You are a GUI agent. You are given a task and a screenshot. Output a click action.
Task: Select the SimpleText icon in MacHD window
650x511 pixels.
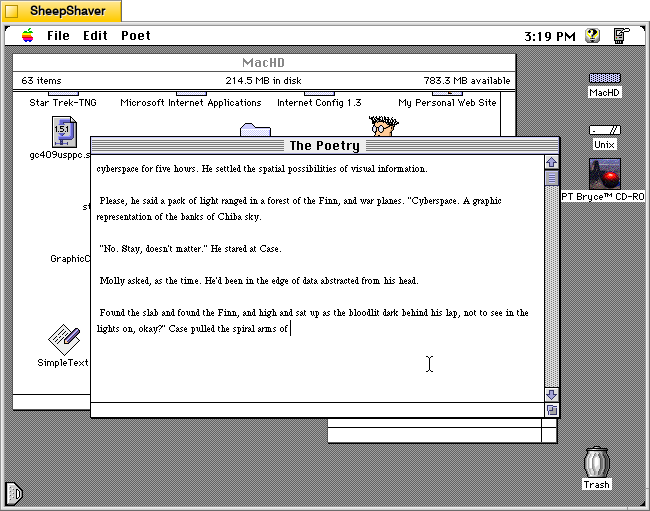pyautogui.click(x=64, y=339)
